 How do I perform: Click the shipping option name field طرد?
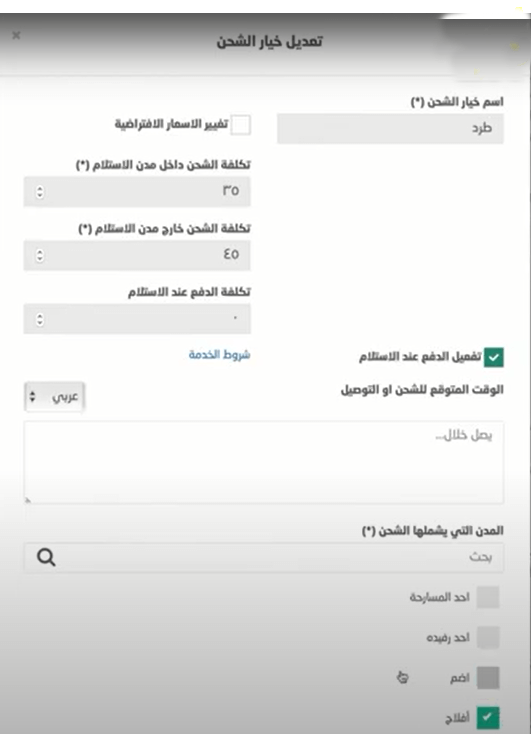click(x=390, y=128)
